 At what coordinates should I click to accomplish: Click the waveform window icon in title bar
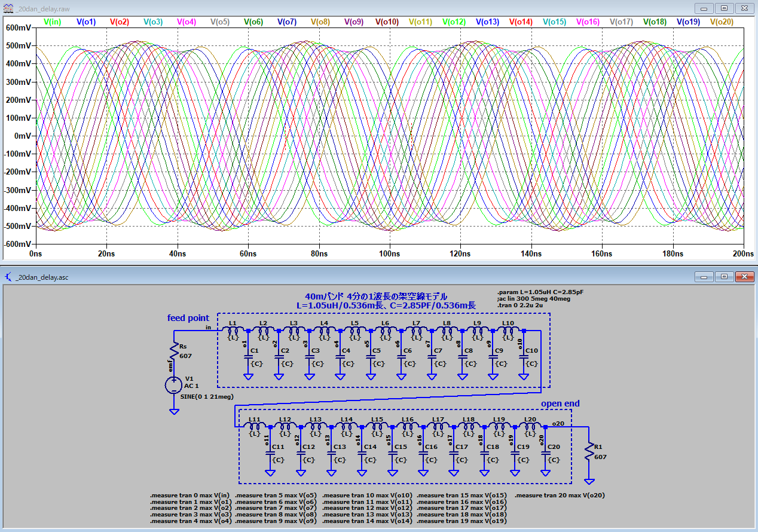[8, 8]
